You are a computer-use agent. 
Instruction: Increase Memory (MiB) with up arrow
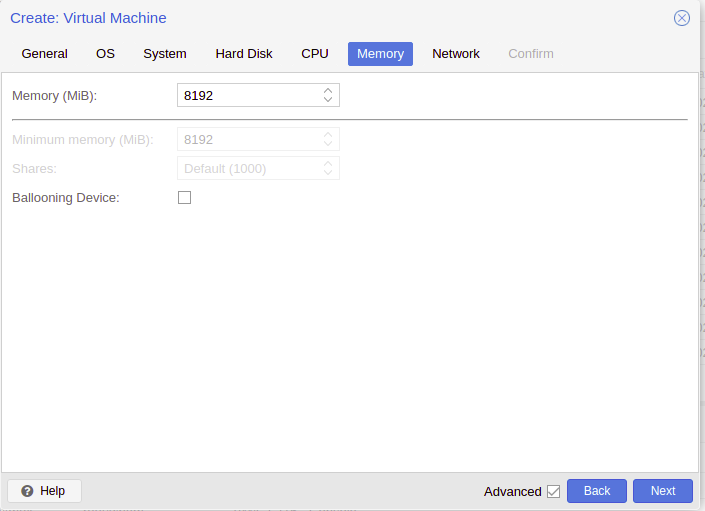[x=328, y=90]
